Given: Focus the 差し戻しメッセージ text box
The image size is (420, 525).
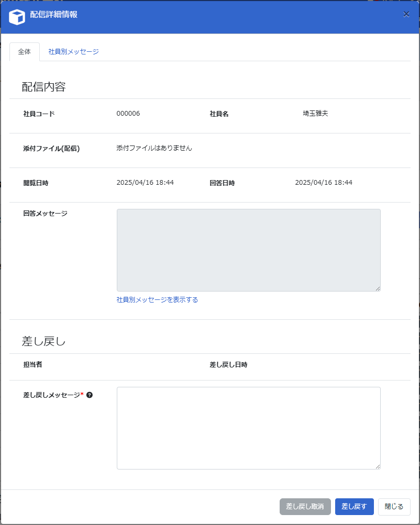Looking at the screenshot, I should tap(248, 428).
